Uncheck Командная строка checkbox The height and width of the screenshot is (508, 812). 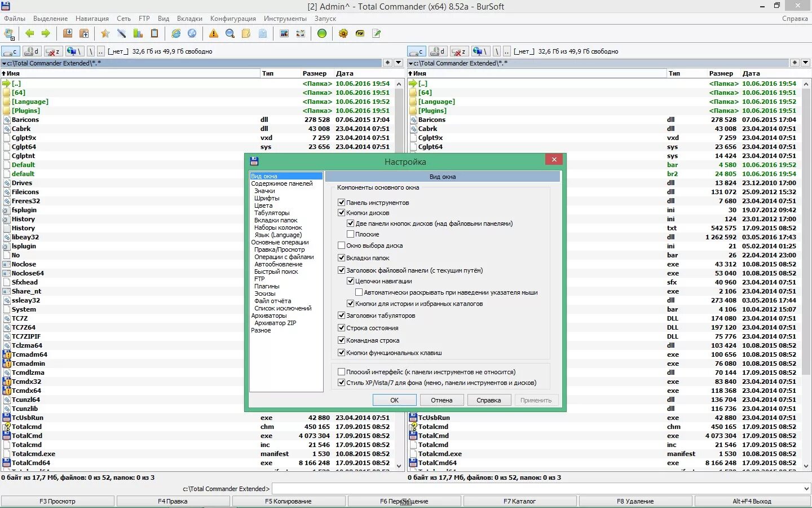tap(341, 340)
